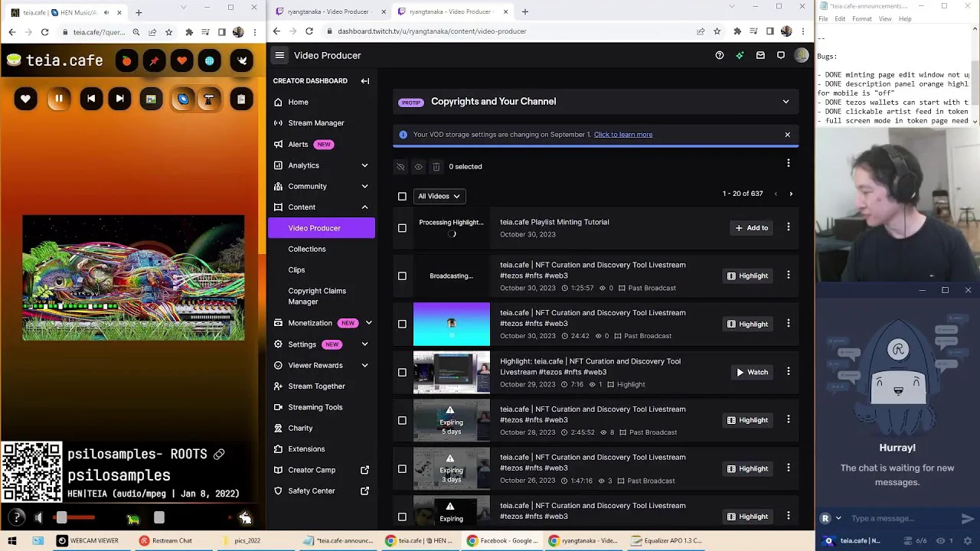Viewport: 980px width, 551px height.
Task: Click the 'Click to learn more' link
Action: (x=622, y=135)
